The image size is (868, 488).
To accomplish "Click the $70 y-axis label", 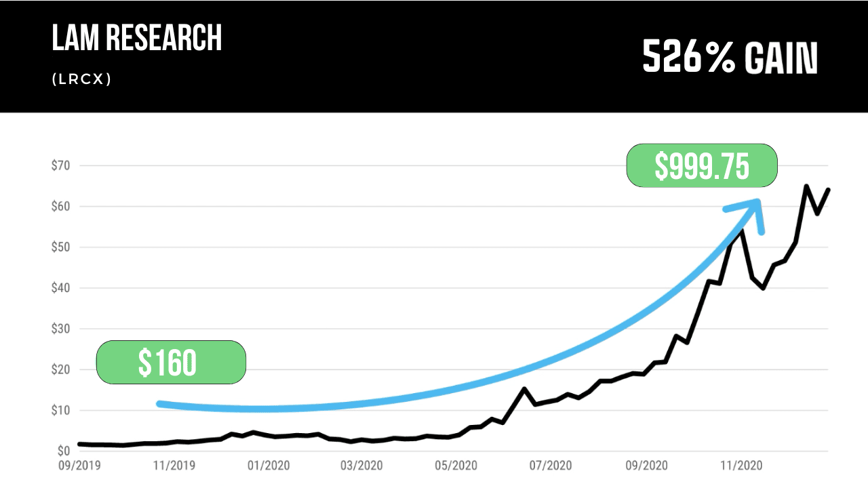I will coord(60,165).
